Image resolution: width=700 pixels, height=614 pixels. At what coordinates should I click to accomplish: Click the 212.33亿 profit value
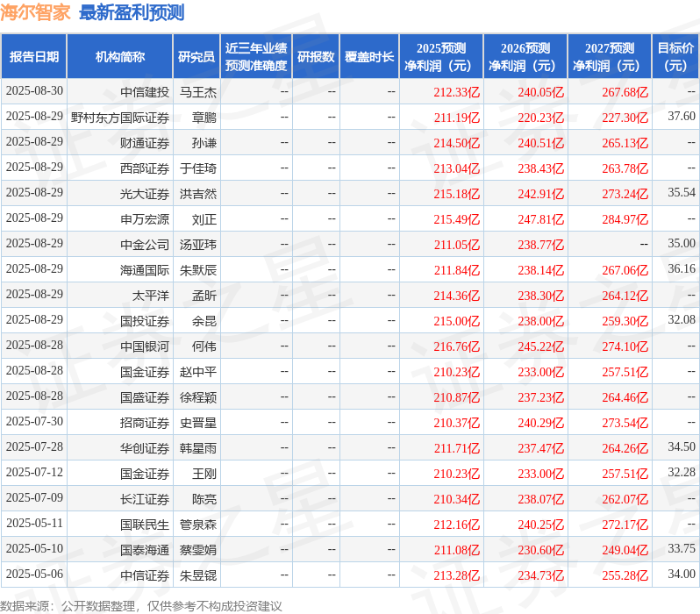(x=457, y=92)
